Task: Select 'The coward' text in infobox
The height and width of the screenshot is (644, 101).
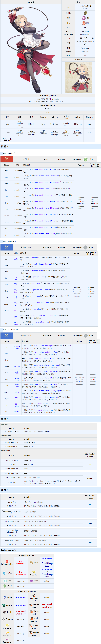Action: click(x=85, y=48)
